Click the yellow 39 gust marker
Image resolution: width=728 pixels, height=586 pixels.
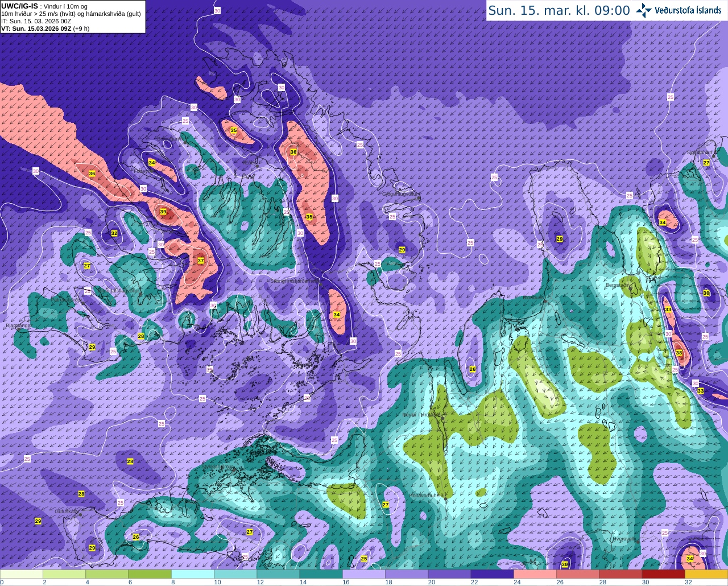(x=163, y=212)
